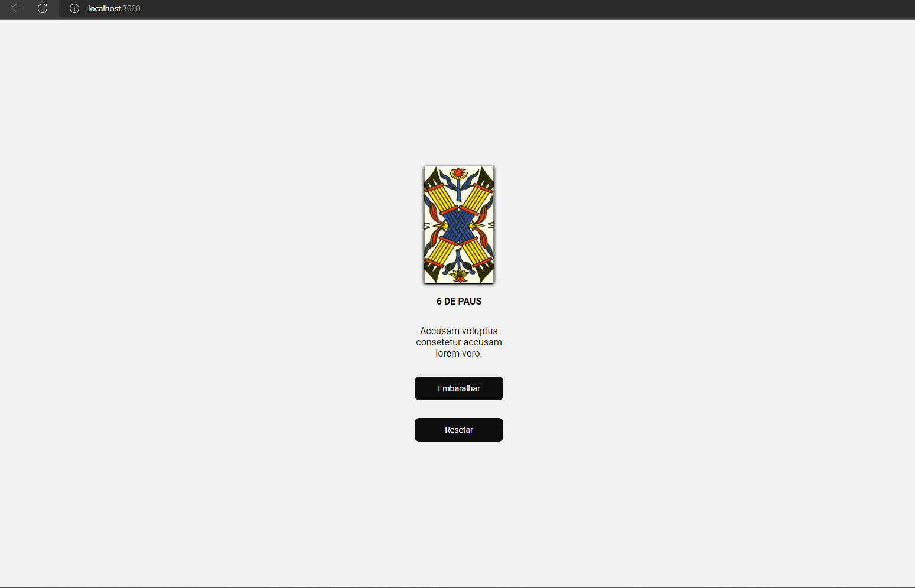Image resolution: width=915 pixels, height=588 pixels.
Task: Click the 6 de Paus card image
Action: pos(459,225)
